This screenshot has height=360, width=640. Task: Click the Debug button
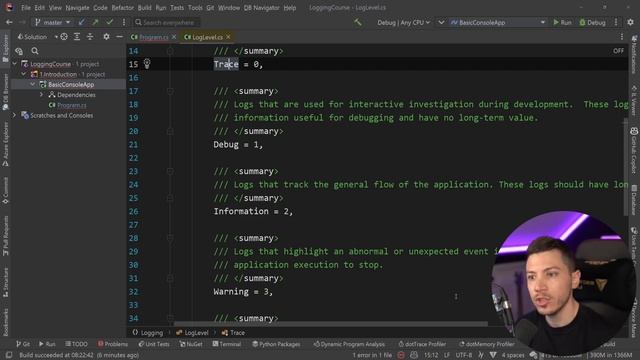click(592, 22)
